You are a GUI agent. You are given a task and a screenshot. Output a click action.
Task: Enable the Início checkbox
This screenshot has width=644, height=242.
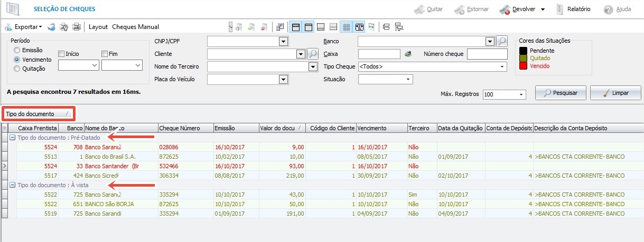tap(62, 54)
